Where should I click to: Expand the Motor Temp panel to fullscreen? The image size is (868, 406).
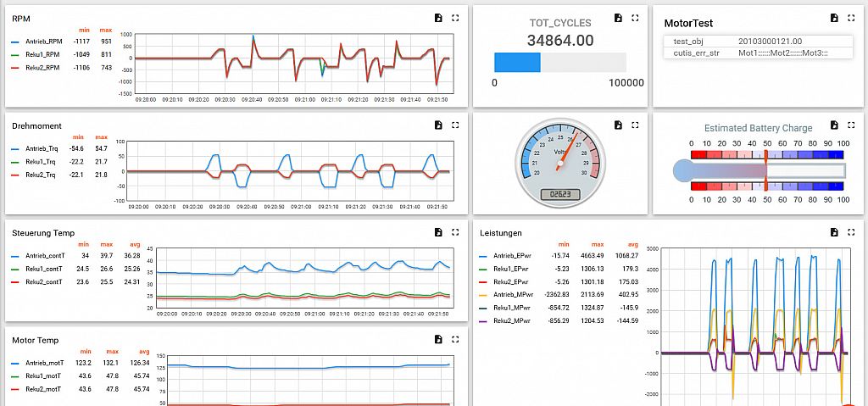coord(455,339)
